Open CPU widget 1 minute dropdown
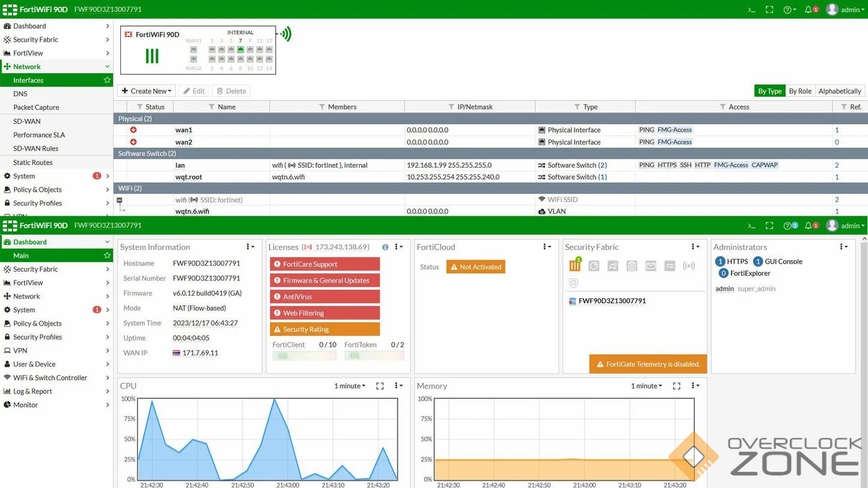This screenshot has height=488, width=868. coord(350,386)
